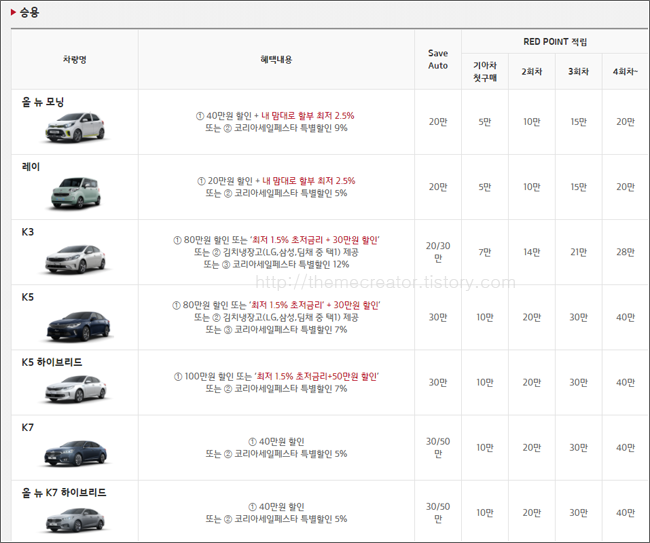The image size is (650, 543).
Task: Select the 올 뉴 K7 하이브리드 model name
Action: [64, 492]
